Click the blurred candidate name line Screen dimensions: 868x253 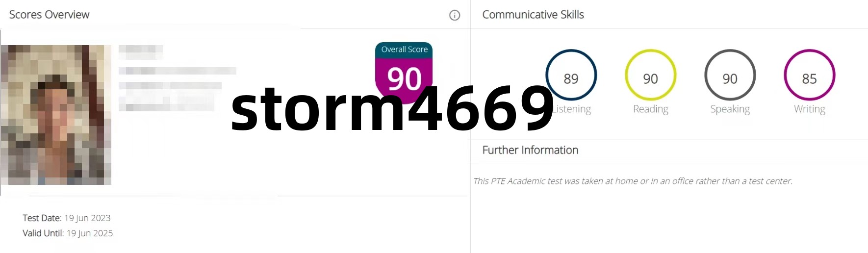141,49
